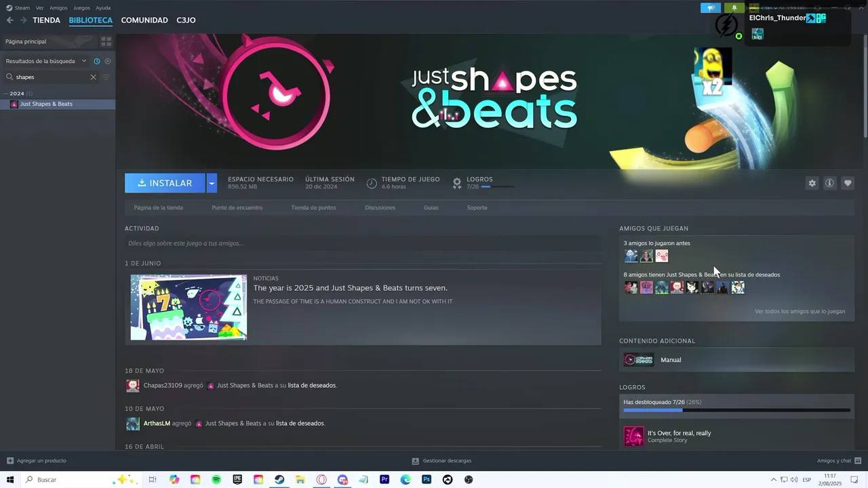Open Resultados de la búsqueda dropdown

[x=46, y=61]
